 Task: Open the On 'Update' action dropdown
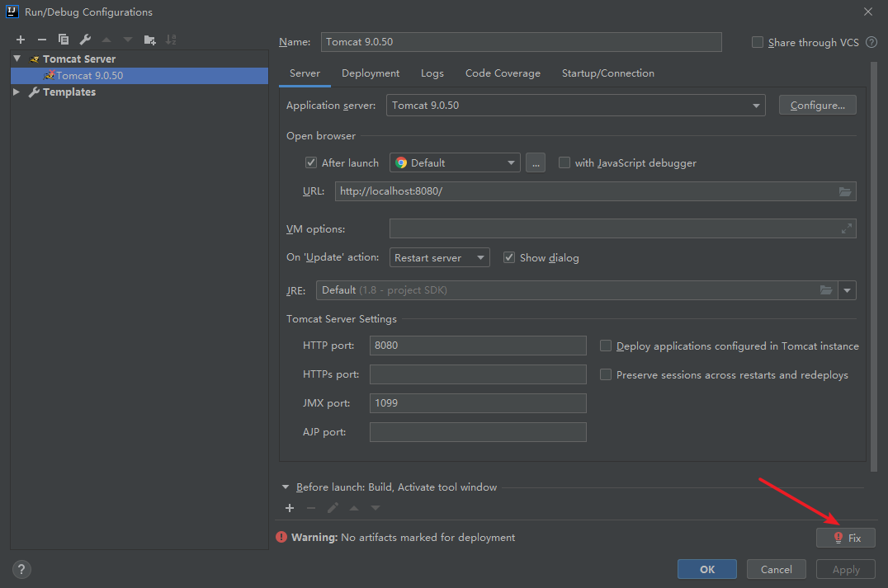pyautogui.click(x=480, y=258)
